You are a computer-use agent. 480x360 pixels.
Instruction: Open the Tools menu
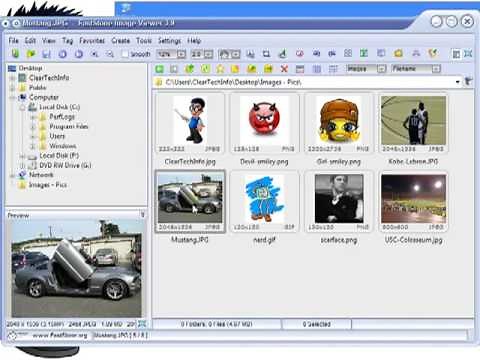click(144, 41)
